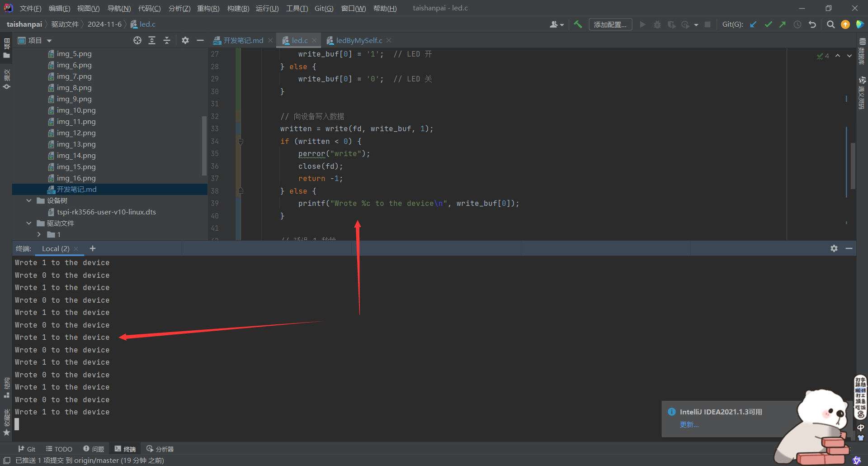Expand folder 1 under 驱动文件
Viewport: 868px width, 466px height.
point(39,234)
